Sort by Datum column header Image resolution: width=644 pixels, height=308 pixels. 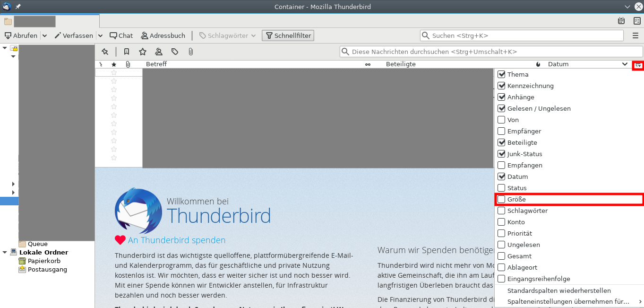558,64
